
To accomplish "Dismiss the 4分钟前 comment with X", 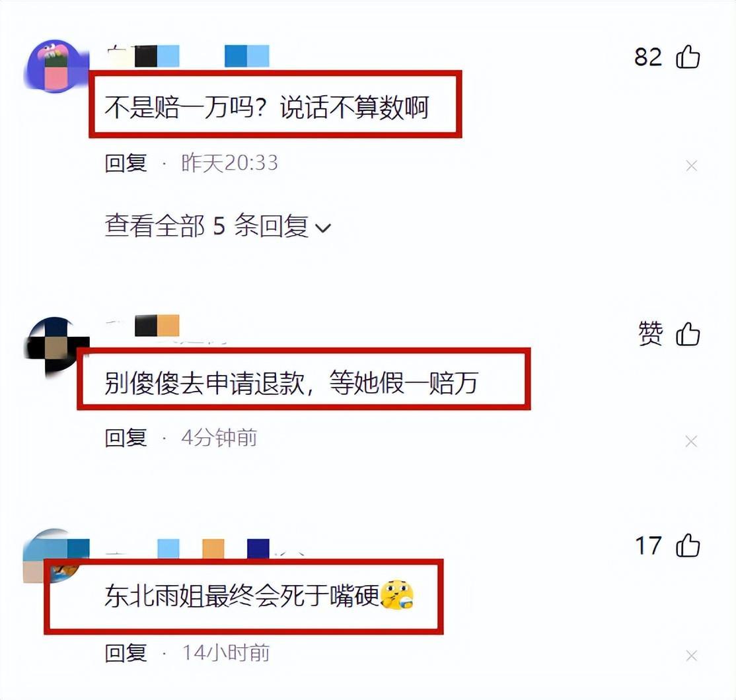I will pos(691,441).
